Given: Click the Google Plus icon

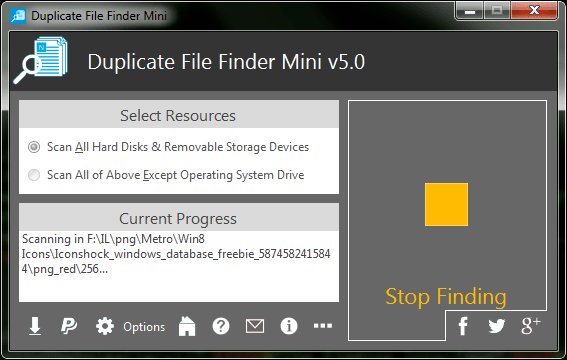Looking at the screenshot, I should pyautogui.click(x=530, y=325).
